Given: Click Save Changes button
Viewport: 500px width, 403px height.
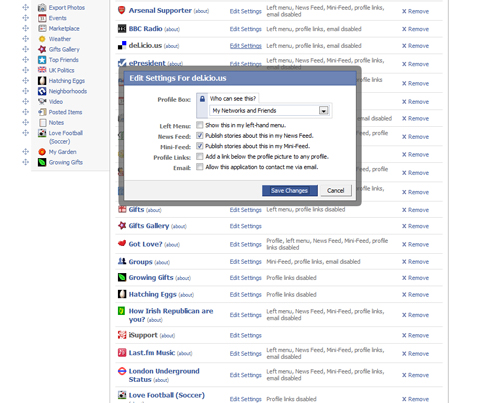Looking at the screenshot, I should pyautogui.click(x=290, y=190).
